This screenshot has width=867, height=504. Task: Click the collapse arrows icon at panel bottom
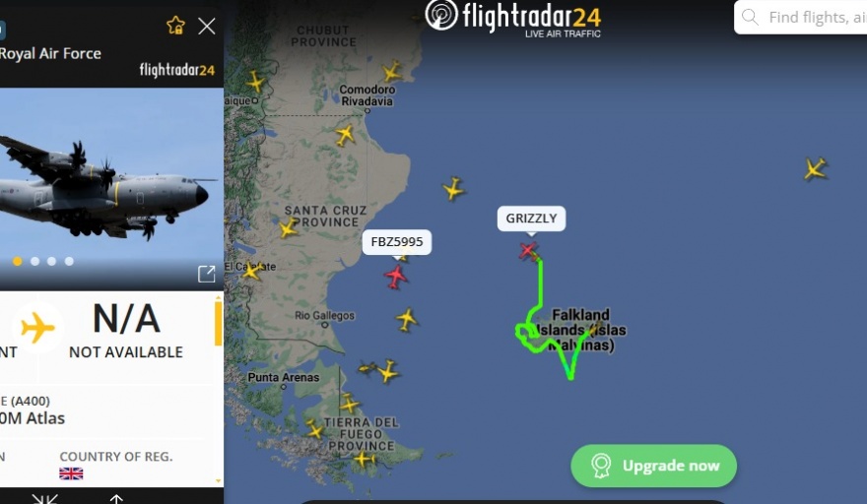coord(45,499)
